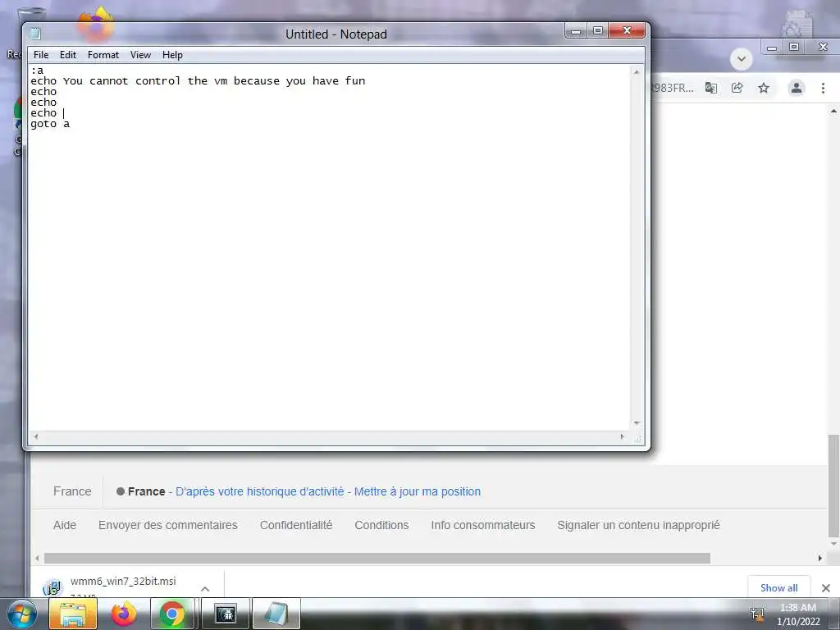Maximize the Notepad window

click(x=598, y=31)
